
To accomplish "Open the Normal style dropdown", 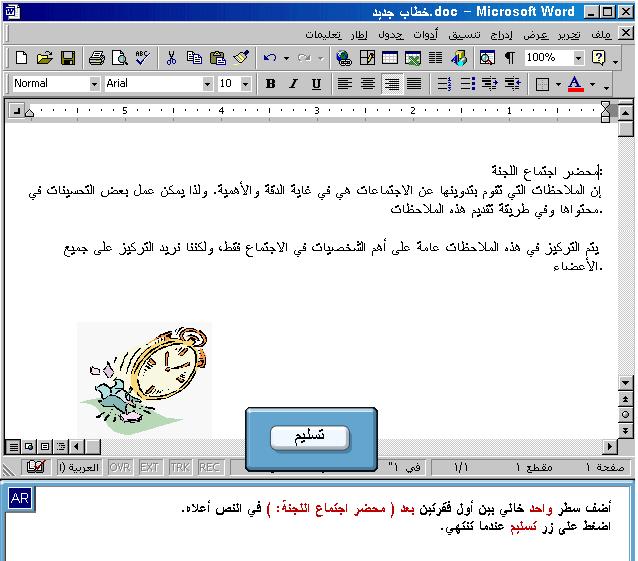I will [x=94, y=84].
